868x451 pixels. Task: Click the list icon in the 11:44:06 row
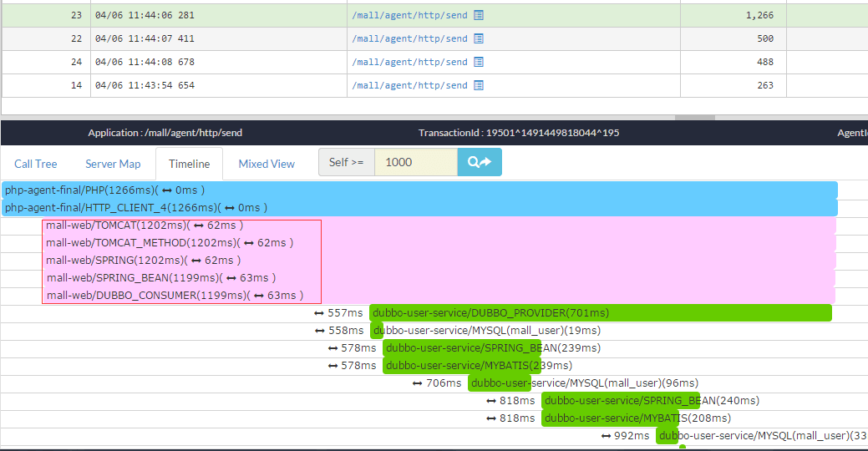[479, 15]
